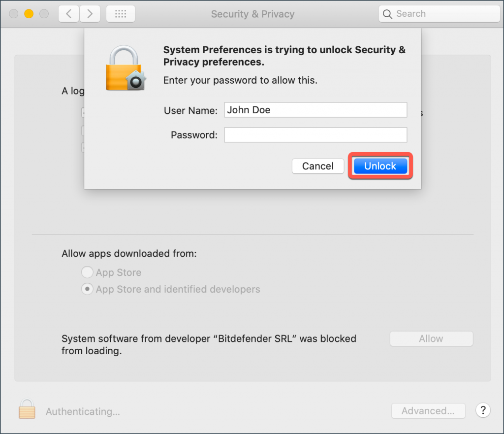The height and width of the screenshot is (434, 504).
Task: Click the yellow minimize window button
Action: (29, 14)
